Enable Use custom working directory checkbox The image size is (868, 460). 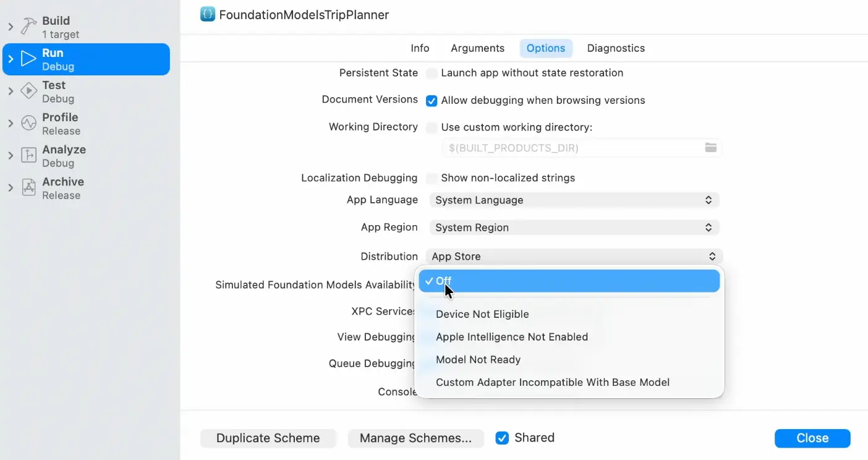[x=432, y=128]
